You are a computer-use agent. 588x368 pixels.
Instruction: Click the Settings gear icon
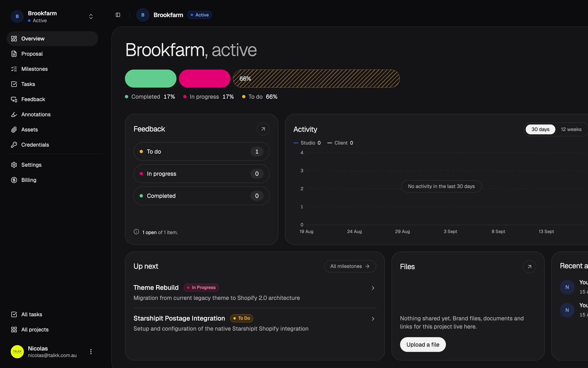(14, 165)
